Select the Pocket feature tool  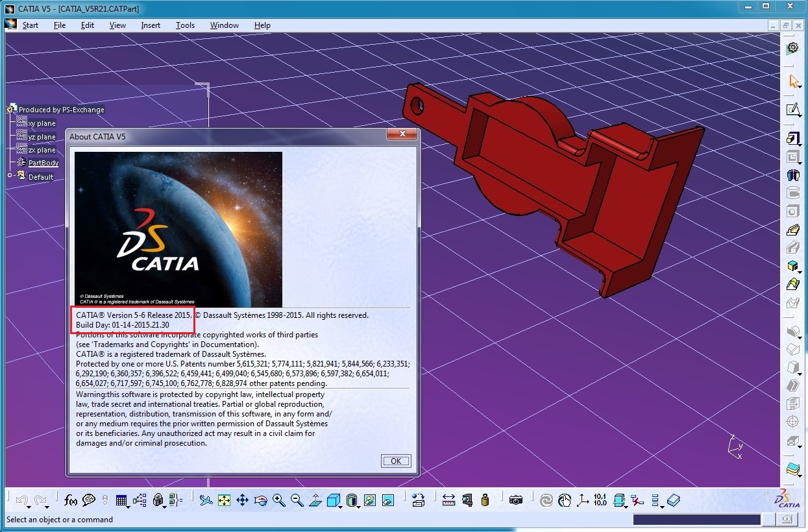(x=792, y=156)
